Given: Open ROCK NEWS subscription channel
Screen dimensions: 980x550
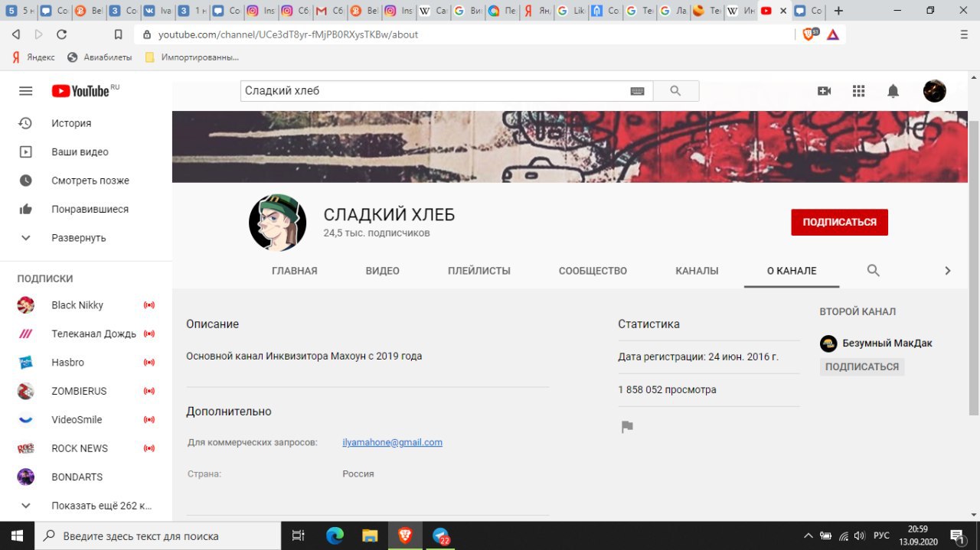Looking at the screenshot, I should point(86,448).
